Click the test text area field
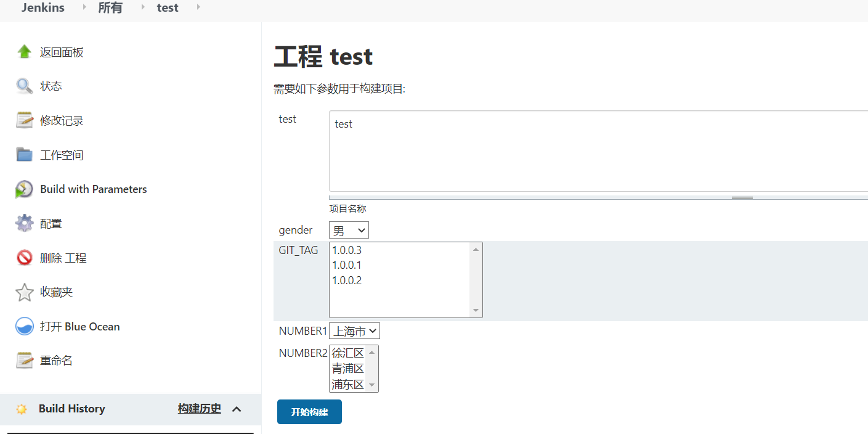868x434 pixels. (x=598, y=151)
